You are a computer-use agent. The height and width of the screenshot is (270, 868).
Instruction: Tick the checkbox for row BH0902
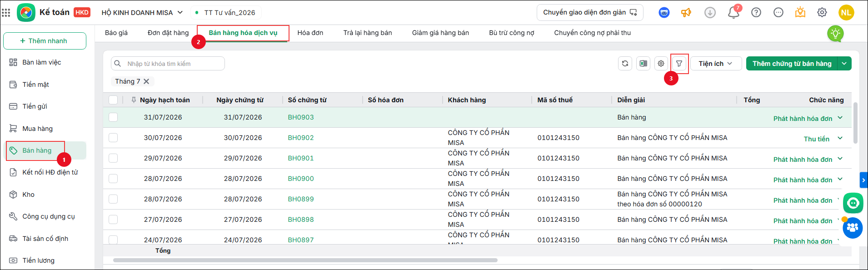(x=113, y=138)
